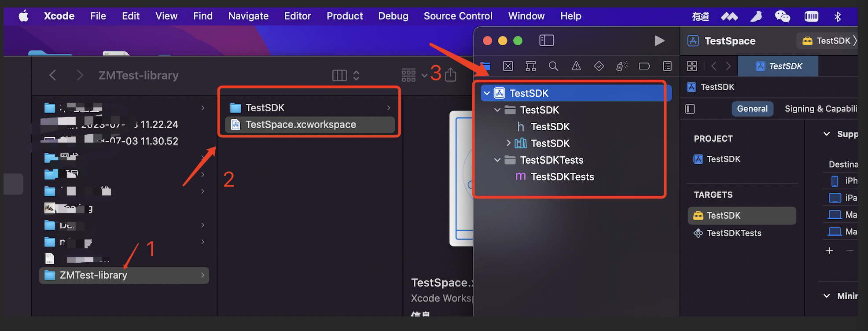Collapse the TestSDK group folder

pyautogui.click(x=497, y=110)
